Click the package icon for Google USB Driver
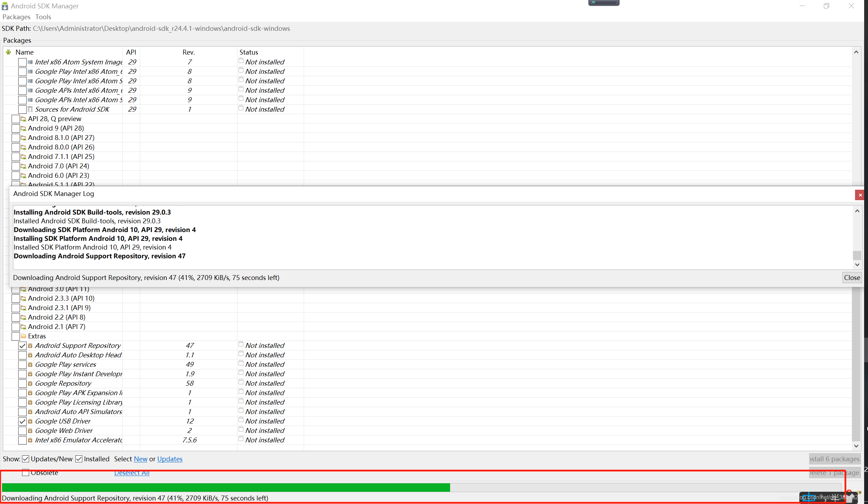 (30, 421)
